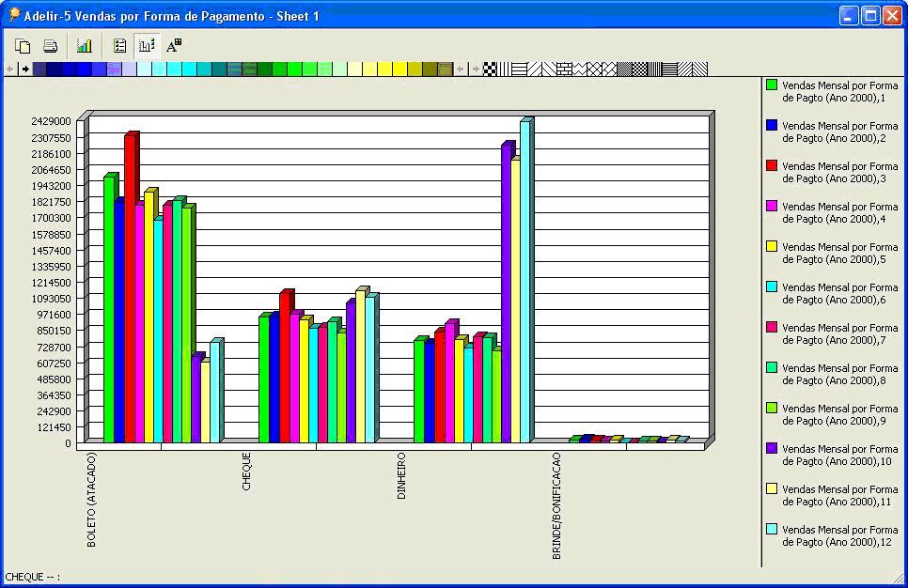Screen dimensions: 908x588
Task: Open the data editor grid icon
Action: pyautogui.click(x=119, y=45)
